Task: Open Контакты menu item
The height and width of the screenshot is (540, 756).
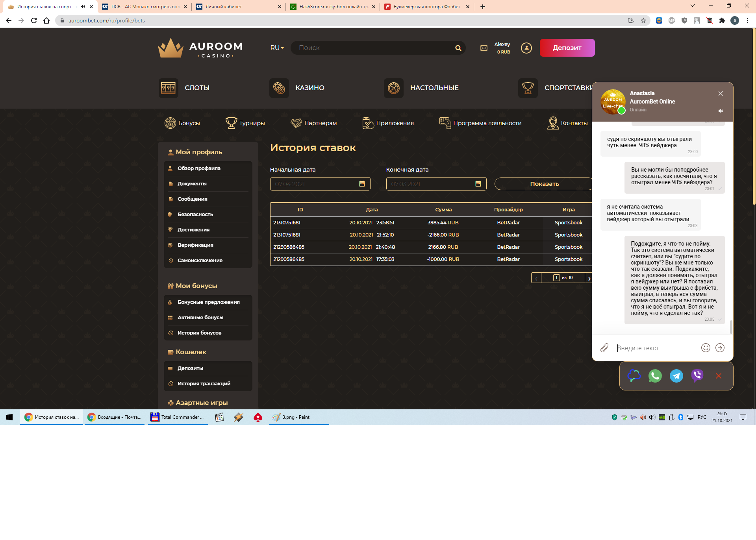Action: pos(567,123)
